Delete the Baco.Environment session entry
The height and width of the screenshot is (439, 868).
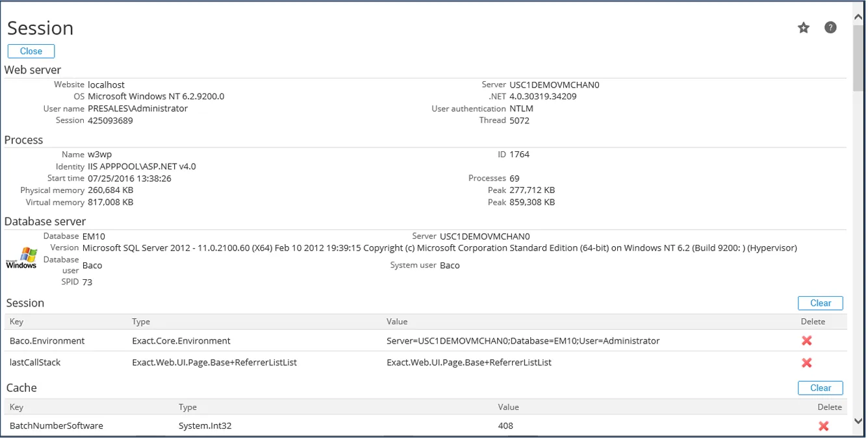(x=806, y=341)
